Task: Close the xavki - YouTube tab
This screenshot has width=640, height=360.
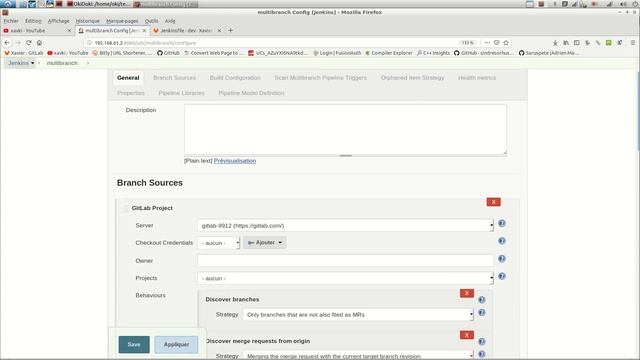Action: [x=69, y=31]
